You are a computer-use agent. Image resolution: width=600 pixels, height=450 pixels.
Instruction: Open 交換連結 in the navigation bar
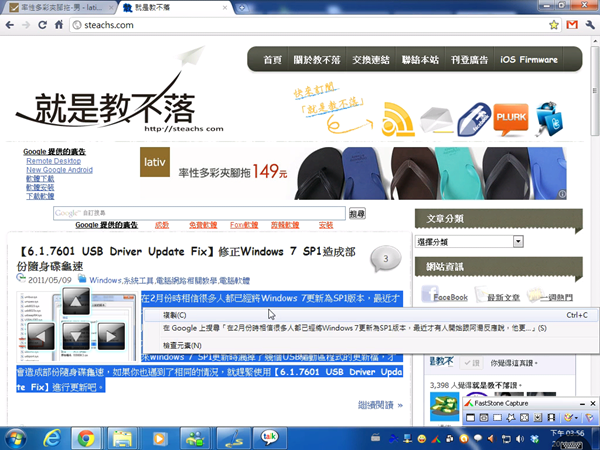click(x=371, y=60)
